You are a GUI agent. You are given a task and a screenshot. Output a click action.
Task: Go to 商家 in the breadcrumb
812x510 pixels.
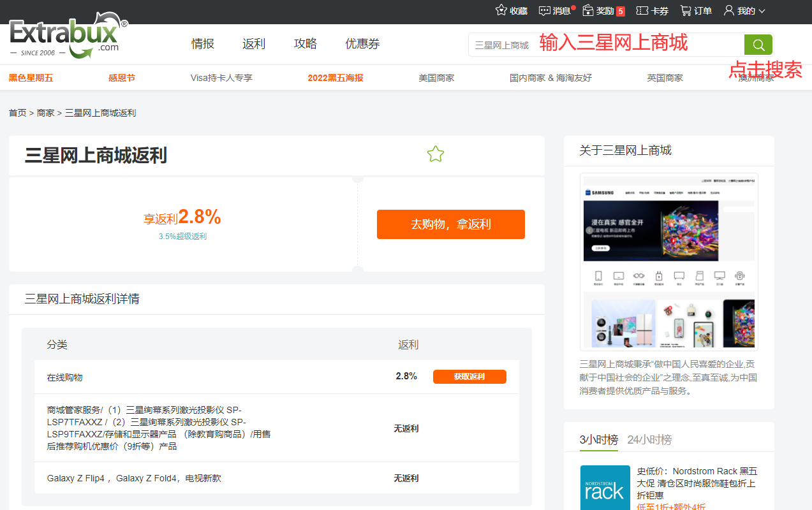[x=45, y=113]
